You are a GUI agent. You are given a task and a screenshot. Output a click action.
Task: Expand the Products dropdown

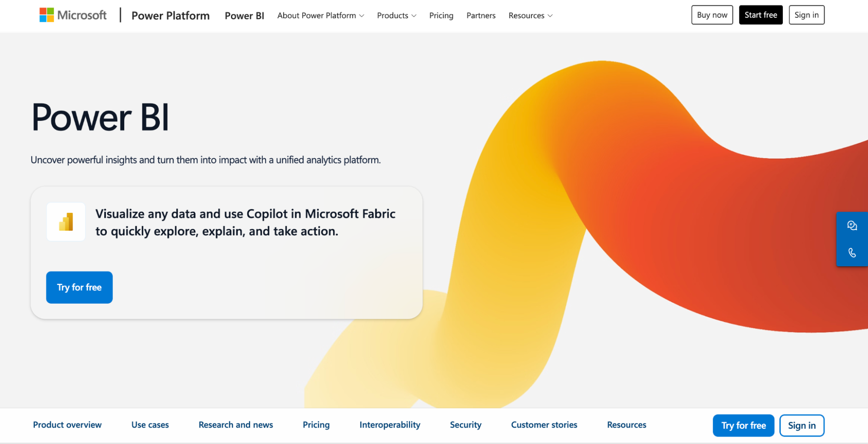click(396, 16)
